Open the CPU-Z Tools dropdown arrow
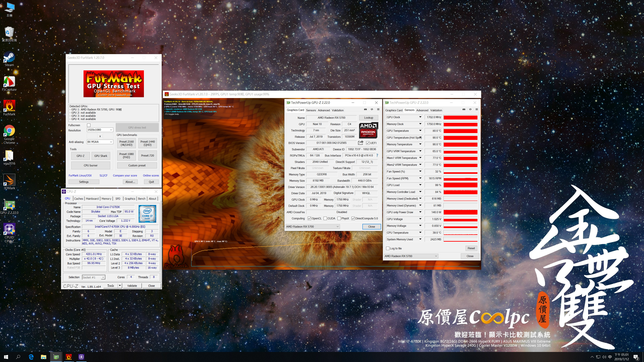 pos(120,286)
